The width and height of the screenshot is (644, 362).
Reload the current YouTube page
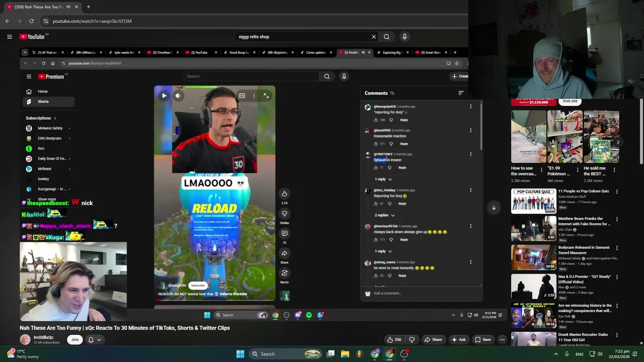coord(31,21)
